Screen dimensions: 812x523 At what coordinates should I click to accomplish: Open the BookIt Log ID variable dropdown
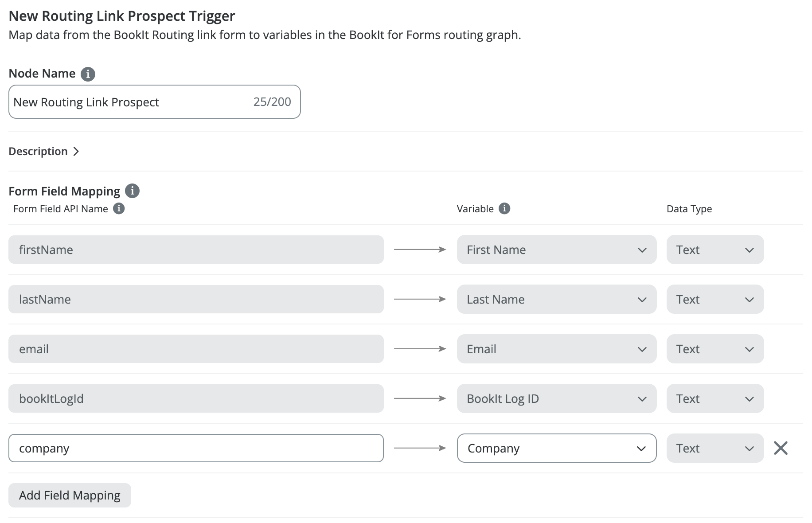click(556, 398)
